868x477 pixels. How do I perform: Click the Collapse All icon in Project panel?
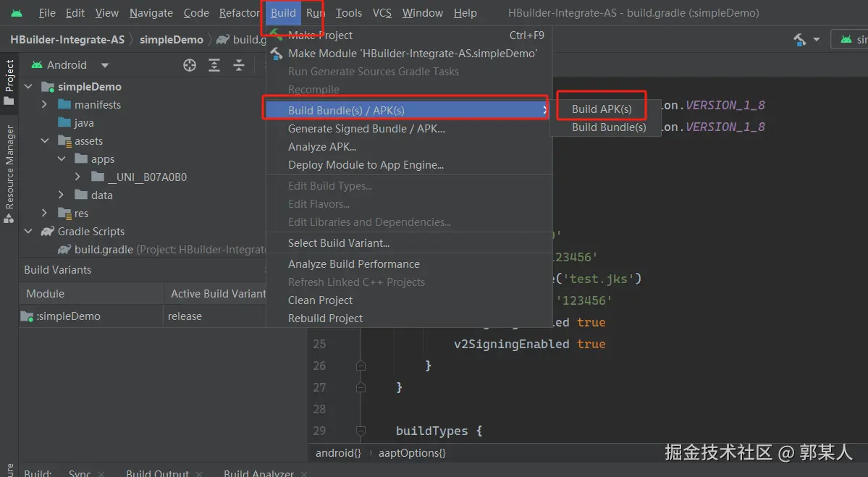[239, 65]
